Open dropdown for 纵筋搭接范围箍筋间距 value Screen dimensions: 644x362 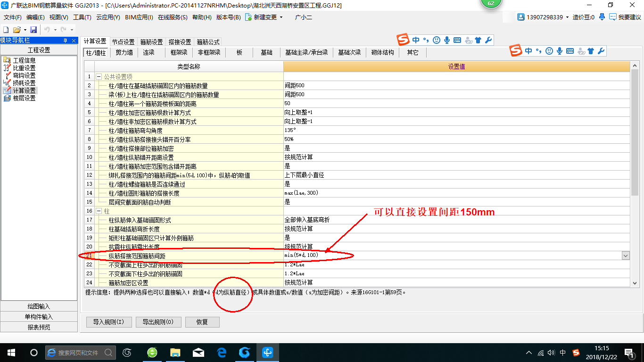pyautogui.click(x=626, y=255)
